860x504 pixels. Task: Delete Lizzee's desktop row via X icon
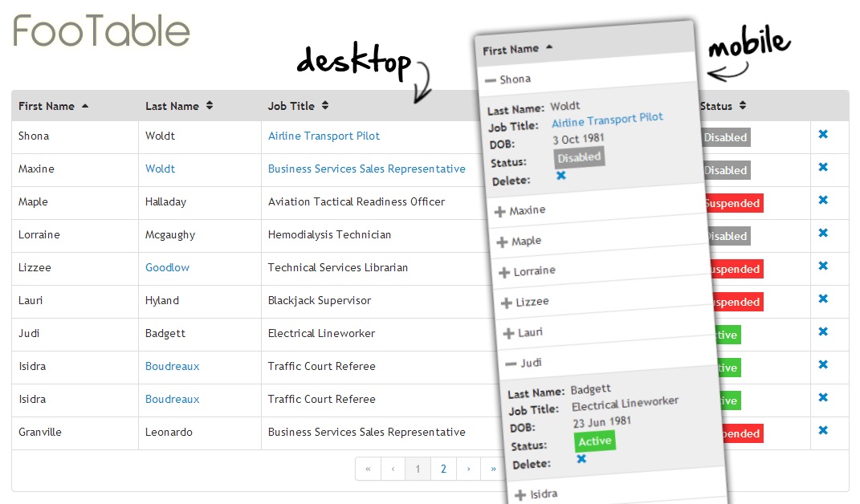pos(822,266)
